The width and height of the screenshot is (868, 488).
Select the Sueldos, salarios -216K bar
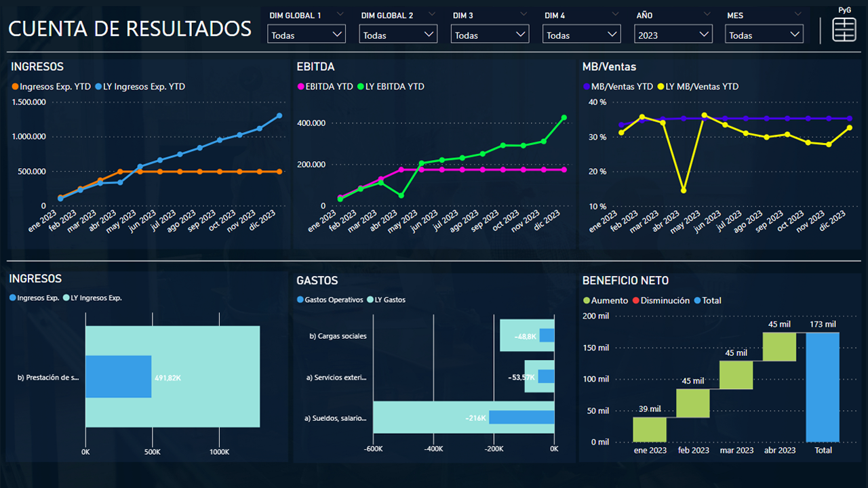521,418
